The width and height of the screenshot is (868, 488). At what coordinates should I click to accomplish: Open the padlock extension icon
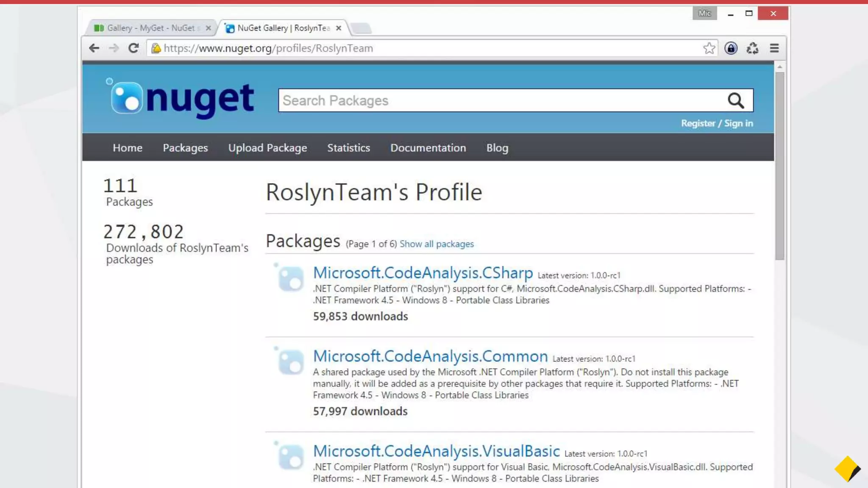[x=731, y=48]
